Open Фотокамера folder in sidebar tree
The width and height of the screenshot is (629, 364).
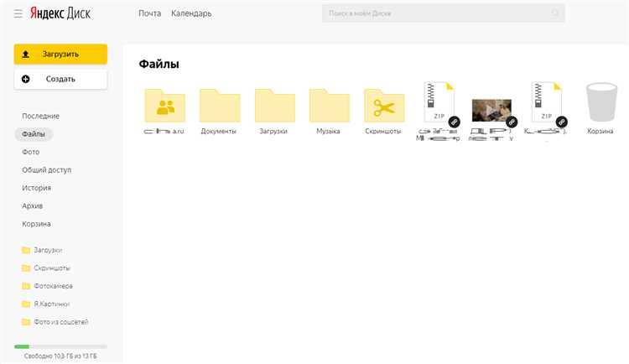(x=54, y=286)
